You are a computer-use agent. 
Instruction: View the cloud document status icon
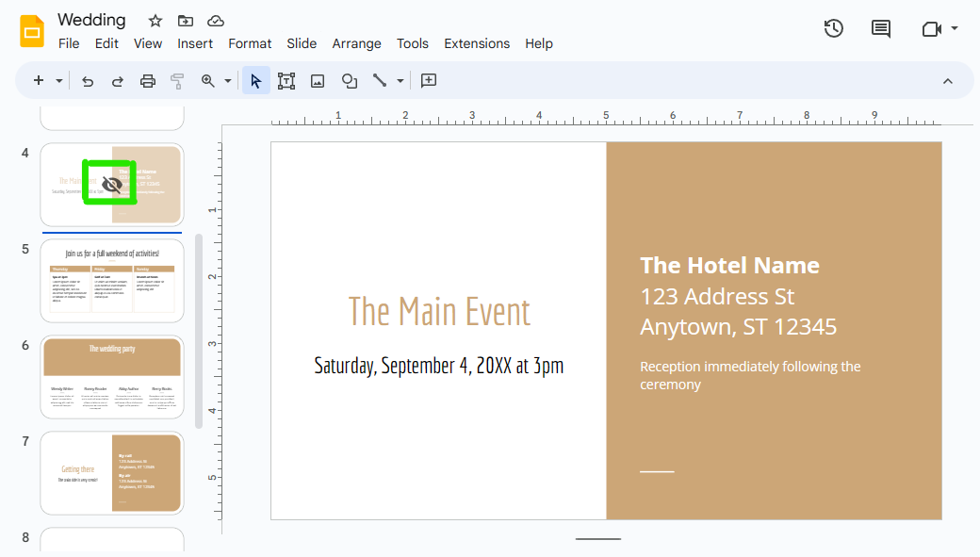216,21
